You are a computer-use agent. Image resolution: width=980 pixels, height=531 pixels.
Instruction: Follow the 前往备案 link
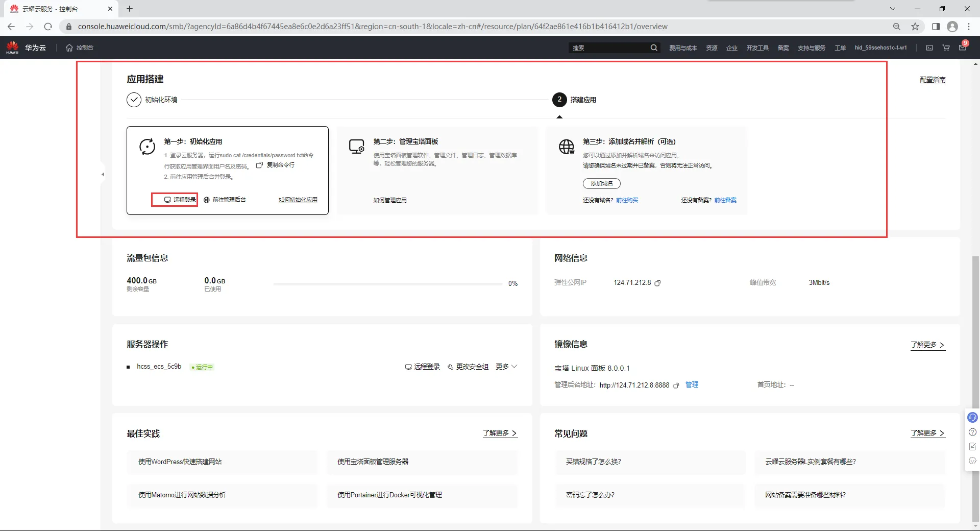pyautogui.click(x=725, y=200)
